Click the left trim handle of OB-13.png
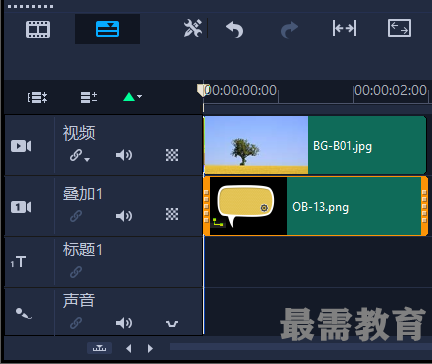This screenshot has height=364, width=432. (206, 206)
